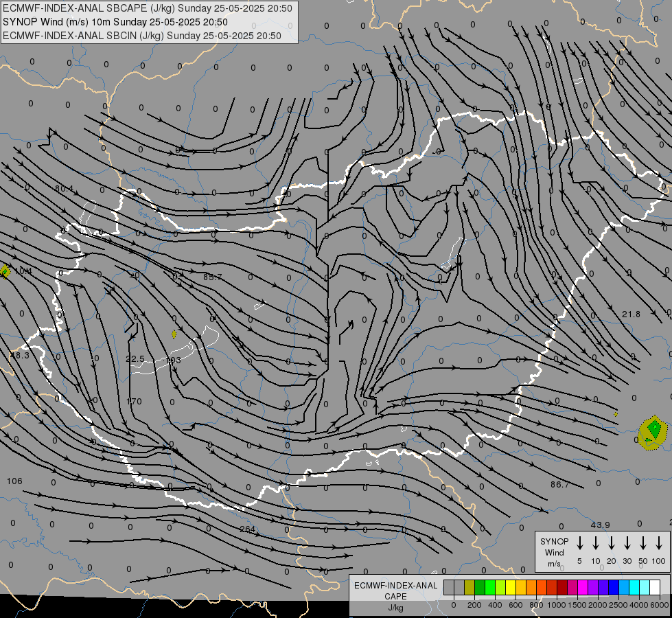Screen dimensions: 672x618
Task: Click the 85.7 value on the map
Action: click(x=213, y=277)
